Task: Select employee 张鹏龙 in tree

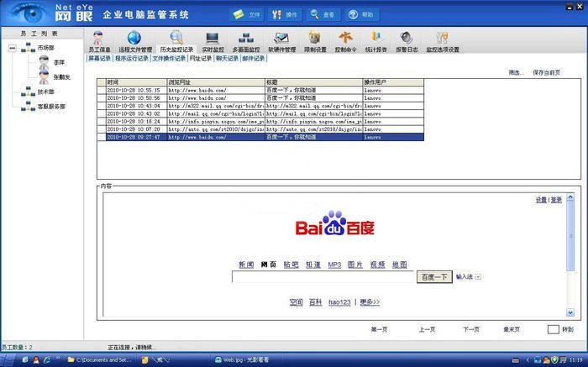Action: coord(62,77)
